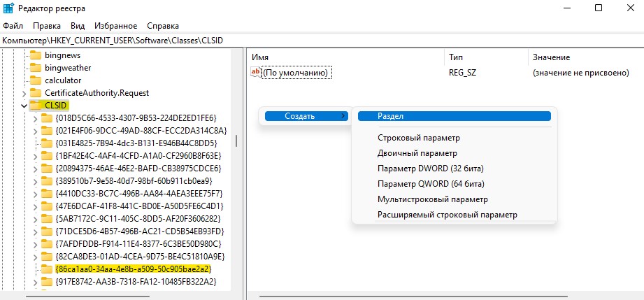Click the (значение не присвоено) data cell
This screenshot has height=300, width=644.
pyautogui.click(x=581, y=73)
